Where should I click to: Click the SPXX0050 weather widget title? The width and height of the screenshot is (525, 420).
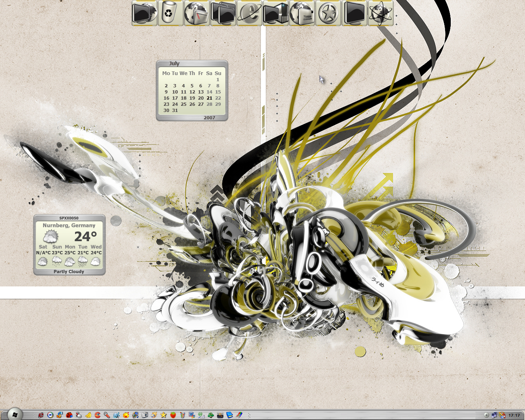tap(69, 218)
